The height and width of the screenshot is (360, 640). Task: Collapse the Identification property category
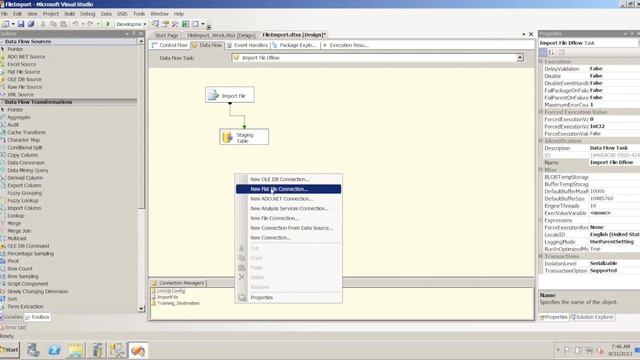tap(541, 141)
